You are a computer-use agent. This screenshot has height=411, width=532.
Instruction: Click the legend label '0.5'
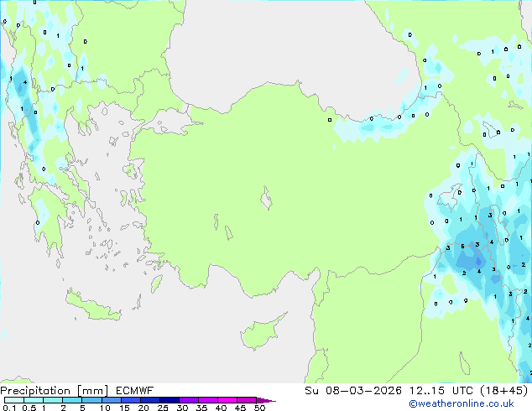point(29,408)
